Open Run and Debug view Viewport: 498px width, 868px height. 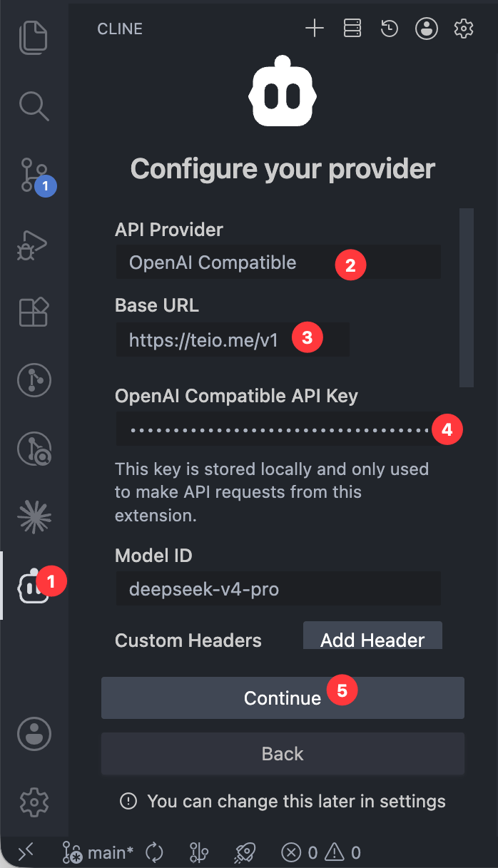[x=33, y=245]
